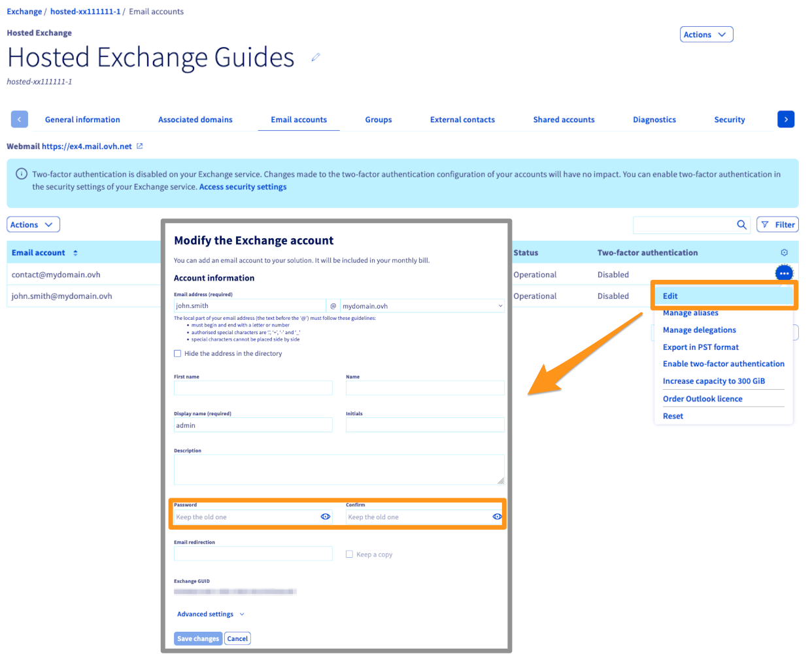Check Hide the address in directory

178,354
